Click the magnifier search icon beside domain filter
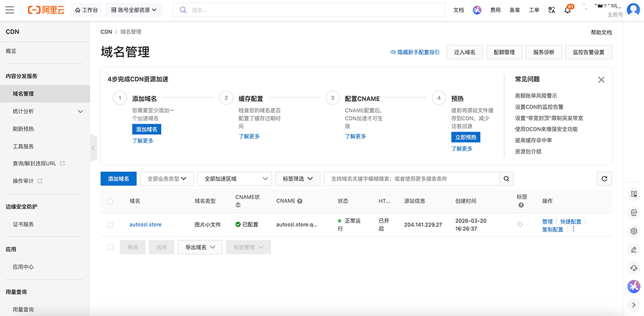644x316 pixels. pos(507,179)
